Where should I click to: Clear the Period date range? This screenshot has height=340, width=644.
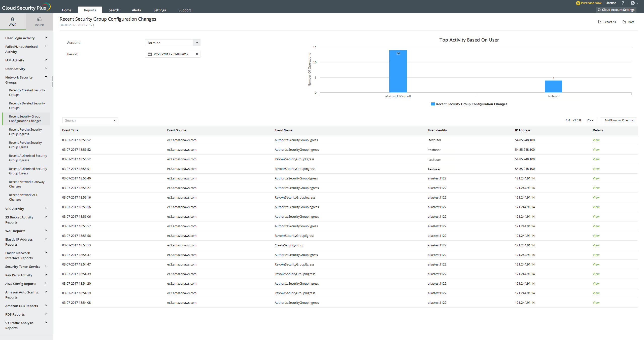pyautogui.click(x=197, y=54)
